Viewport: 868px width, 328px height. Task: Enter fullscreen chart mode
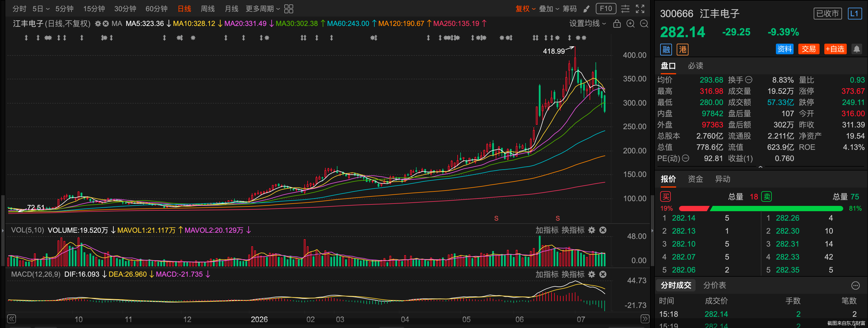coord(640,9)
